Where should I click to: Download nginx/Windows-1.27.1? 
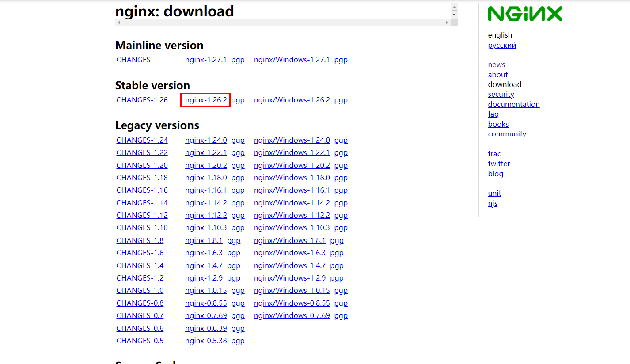(x=292, y=60)
